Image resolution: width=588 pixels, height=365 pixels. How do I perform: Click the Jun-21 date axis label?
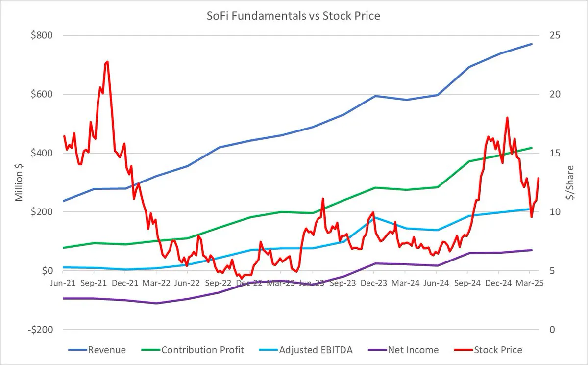[64, 283]
